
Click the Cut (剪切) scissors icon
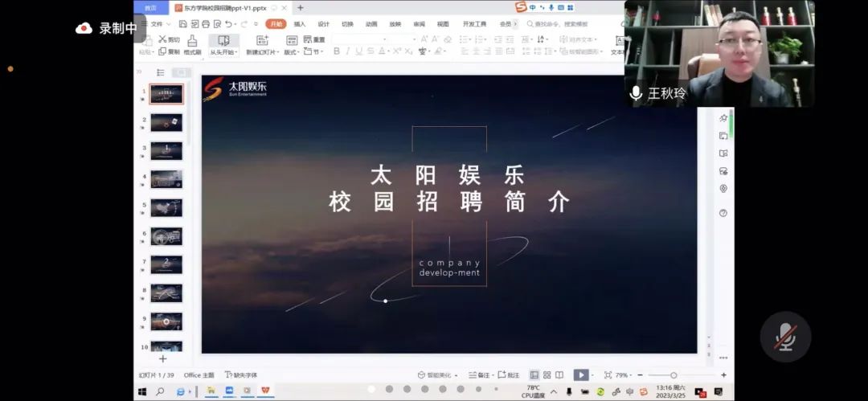point(162,39)
